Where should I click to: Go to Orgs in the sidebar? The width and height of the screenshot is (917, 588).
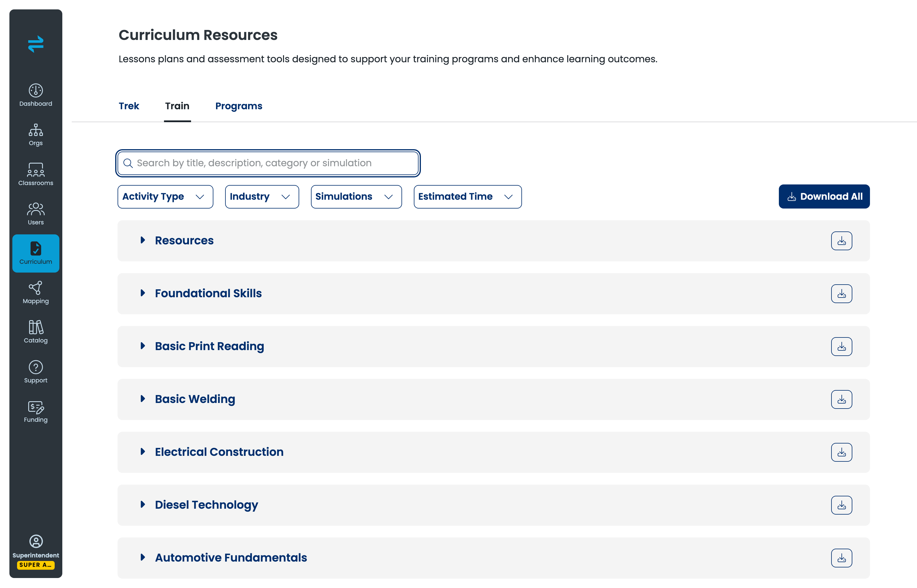pos(36,135)
